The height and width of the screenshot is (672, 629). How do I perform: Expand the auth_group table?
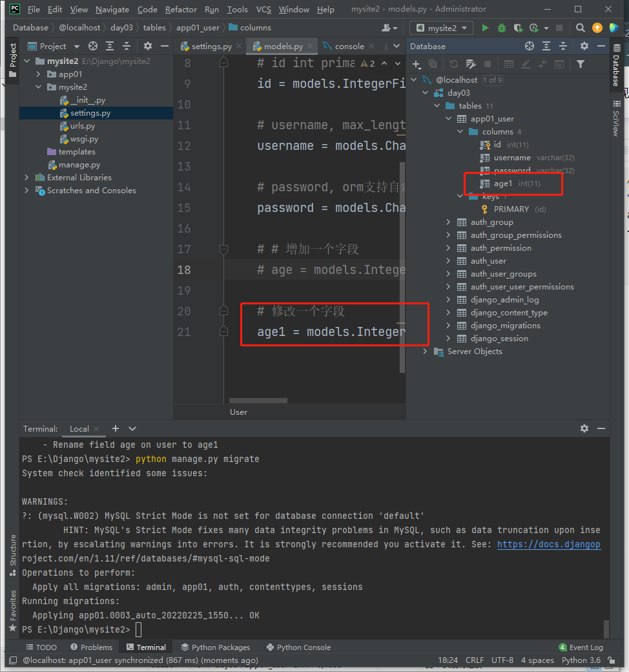tap(448, 222)
